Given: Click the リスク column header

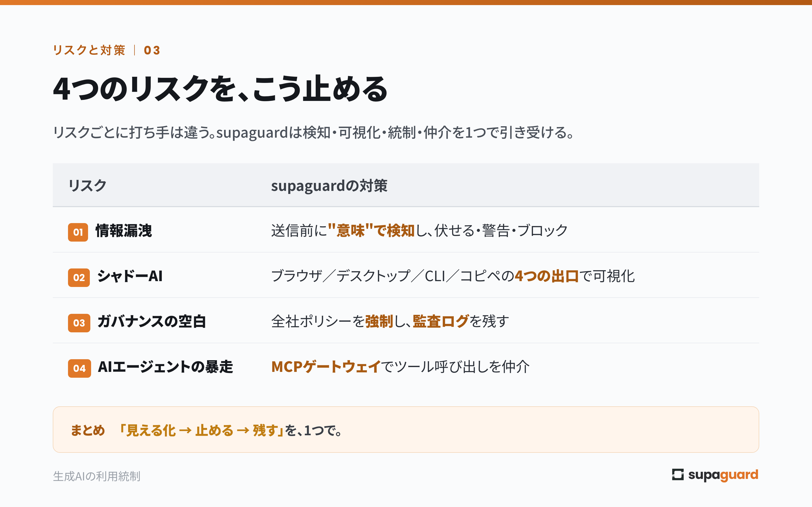Looking at the screenshot, I should [87, 185].
